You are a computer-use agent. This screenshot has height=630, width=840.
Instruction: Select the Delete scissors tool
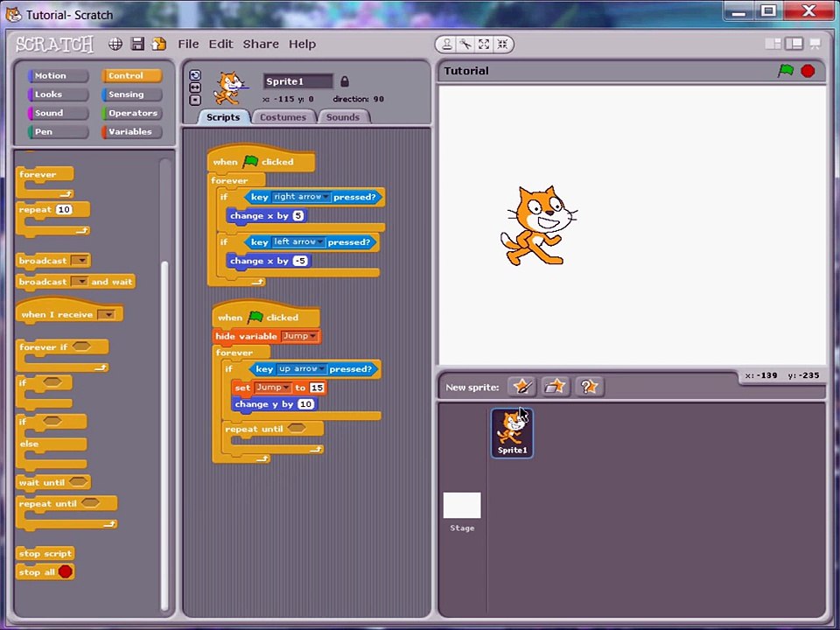[465, 45]
